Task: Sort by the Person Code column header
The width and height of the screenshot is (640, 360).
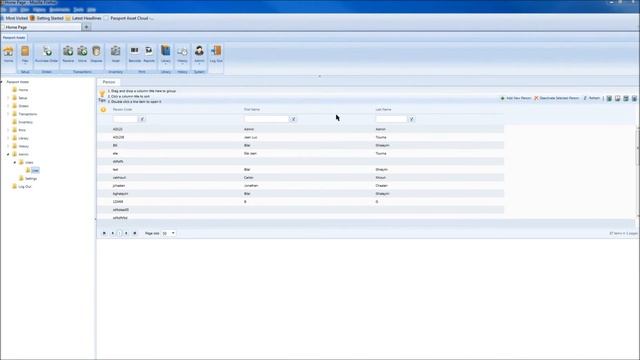Action: [122, 109]
